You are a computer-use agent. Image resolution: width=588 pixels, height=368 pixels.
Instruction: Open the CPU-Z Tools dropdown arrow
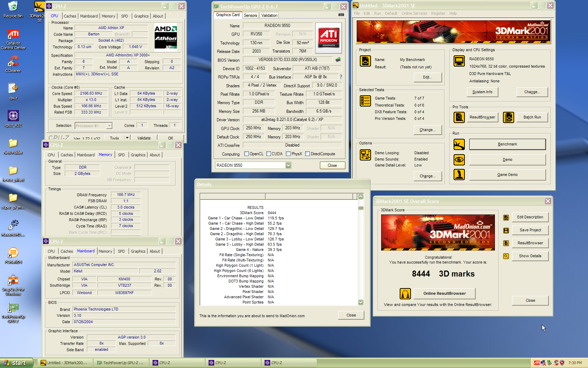127,138
